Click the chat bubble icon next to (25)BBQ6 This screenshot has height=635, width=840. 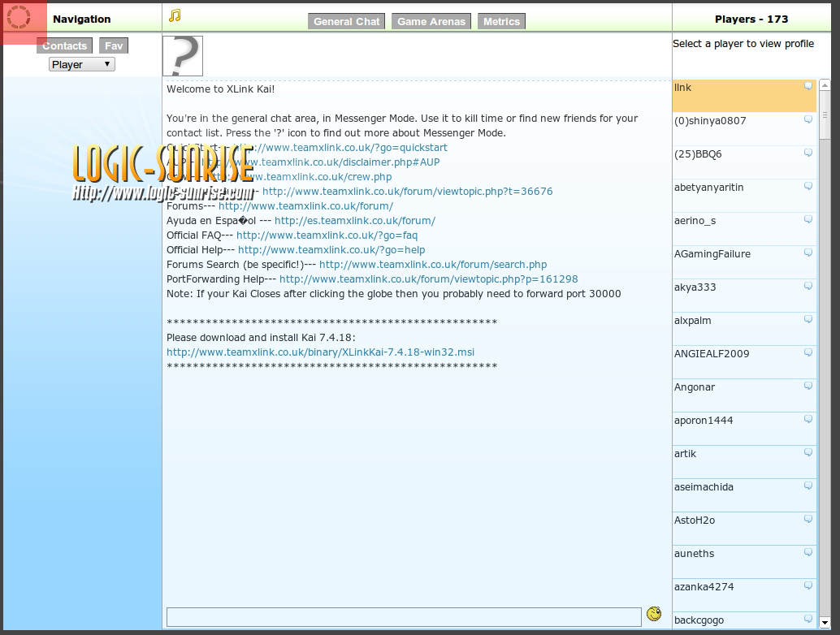pos(808,153)
